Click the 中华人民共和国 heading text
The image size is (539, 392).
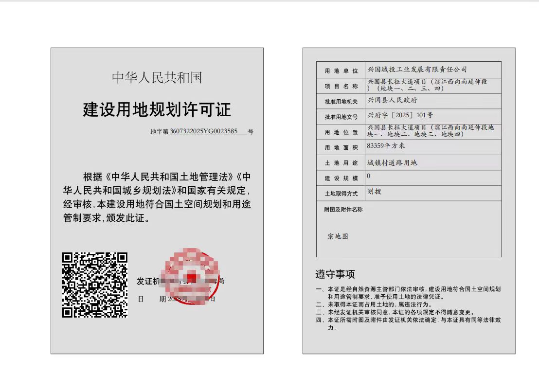click(157, 78)
